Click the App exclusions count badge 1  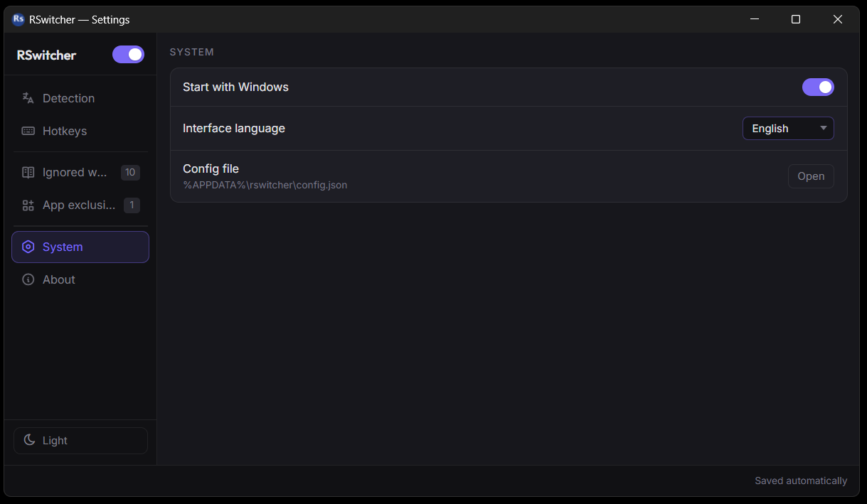point(132,205)
